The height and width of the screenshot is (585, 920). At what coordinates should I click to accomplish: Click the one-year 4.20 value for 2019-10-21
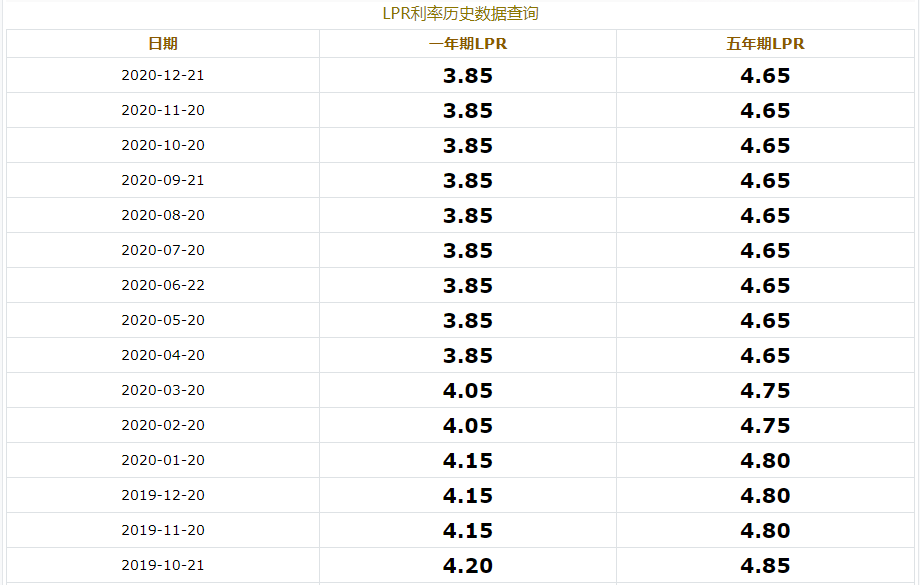468,566
